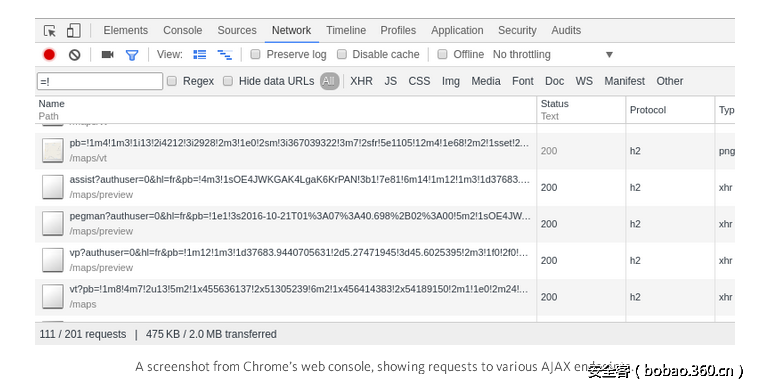Switch to large request rows view icon
The width and height of the screenshot is (758, 389).
200,55
